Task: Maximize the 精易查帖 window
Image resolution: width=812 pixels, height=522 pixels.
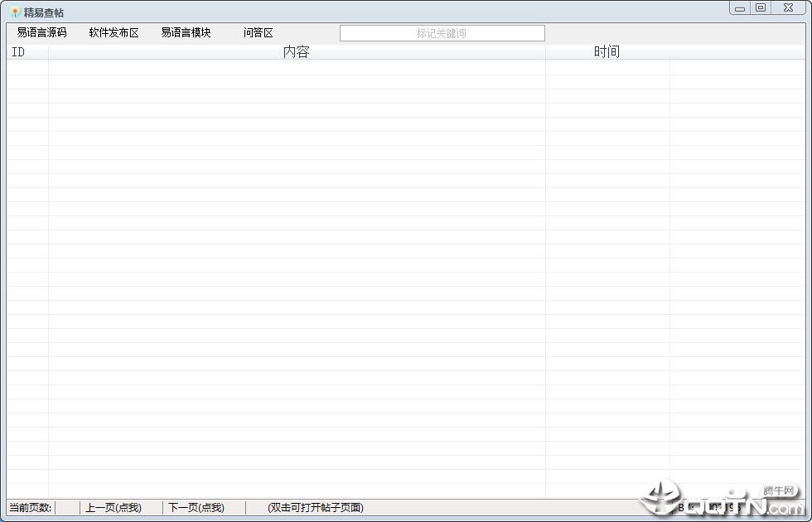Action: point(761,7)
